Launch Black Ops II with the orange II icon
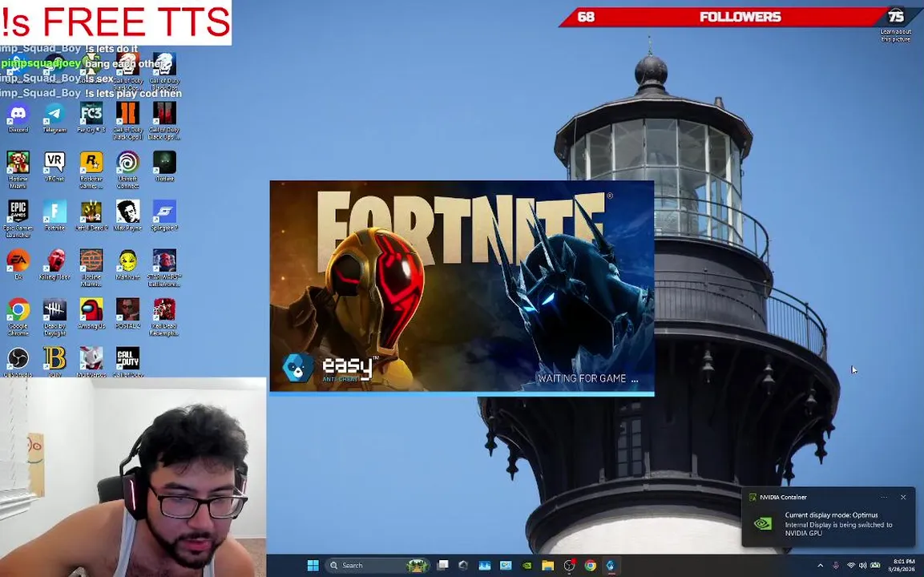The height and width of the screenshot is (577, 924). [128, 120]
